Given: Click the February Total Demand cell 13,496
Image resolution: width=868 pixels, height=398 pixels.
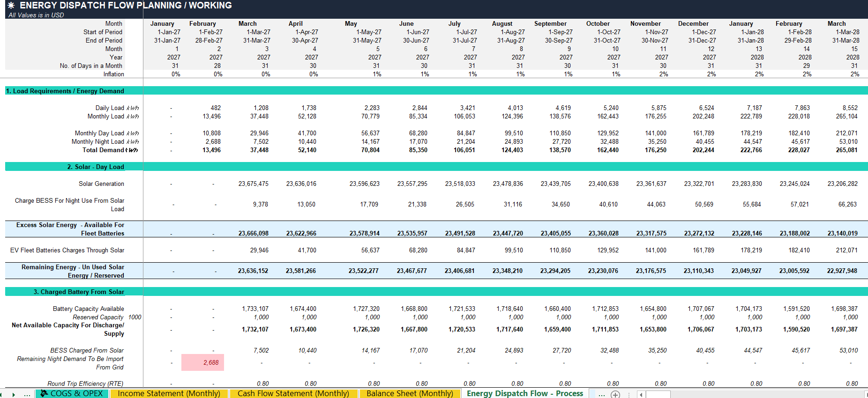Looking at the screenshot, I should (x=211, y=150).
